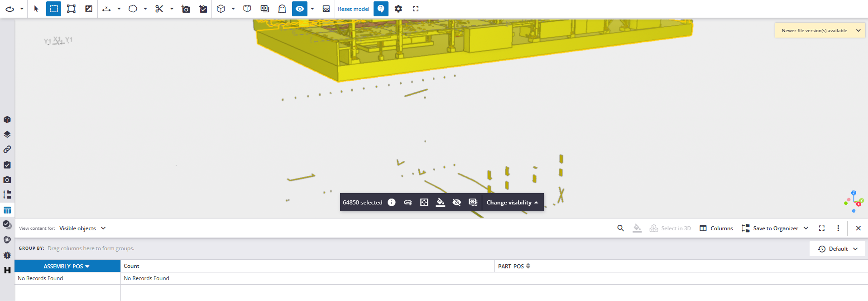The width and height of the screenshot is (868, 301).
Task: Open the Organizer tree icon in sidebar
Action: 7,195
